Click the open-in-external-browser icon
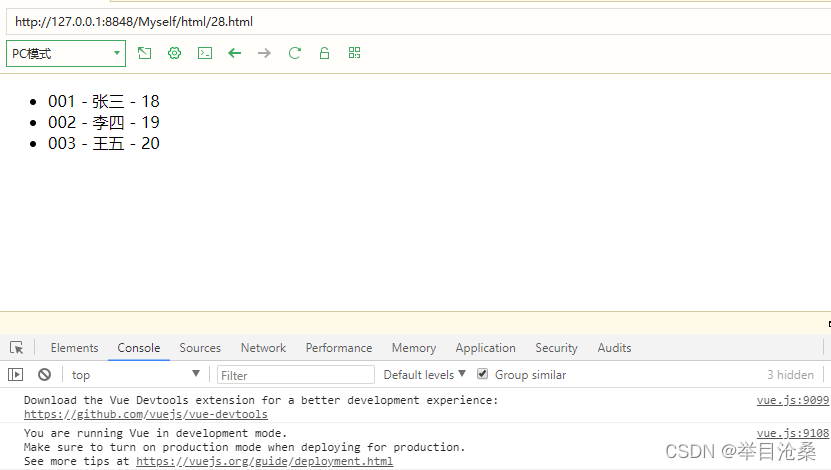The width and height of the screenshot is (831, 470). (144, 53)
